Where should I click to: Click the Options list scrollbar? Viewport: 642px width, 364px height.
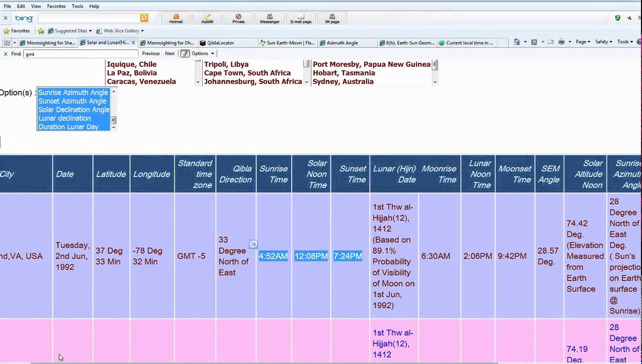(x=114, y=109)
